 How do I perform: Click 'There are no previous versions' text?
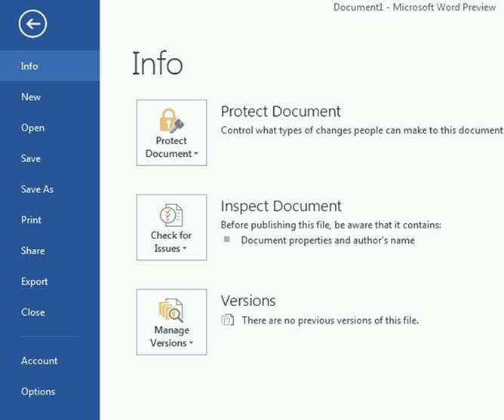point(330,320)
